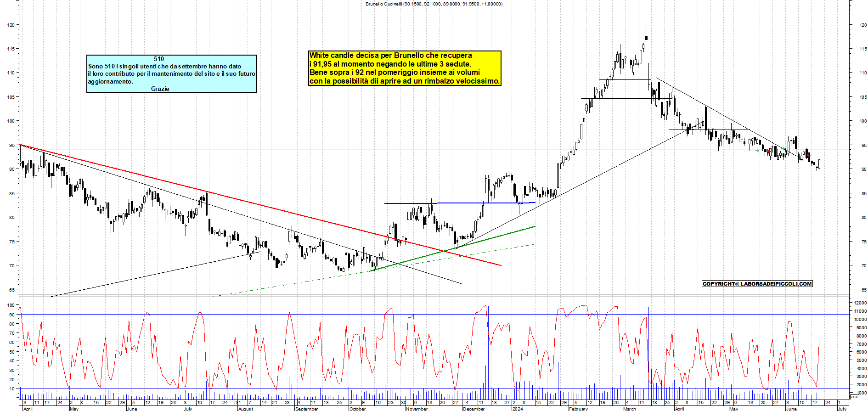868x411 pixels.
Task: Click the 11000 volume scale label
Action: click(860, 311)
